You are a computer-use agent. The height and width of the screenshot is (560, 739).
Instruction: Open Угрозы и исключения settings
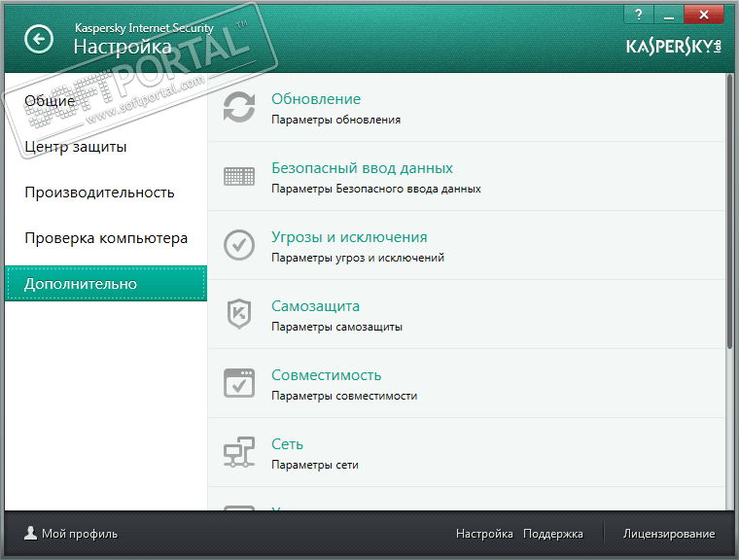click(x=349, y=237)
